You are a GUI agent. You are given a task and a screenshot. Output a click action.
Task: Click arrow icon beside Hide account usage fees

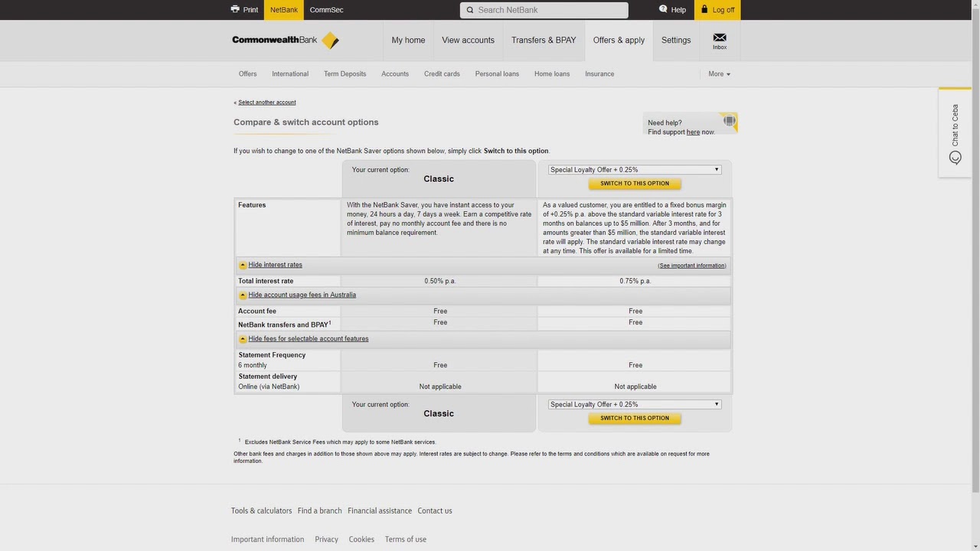(x=243, y=295)
